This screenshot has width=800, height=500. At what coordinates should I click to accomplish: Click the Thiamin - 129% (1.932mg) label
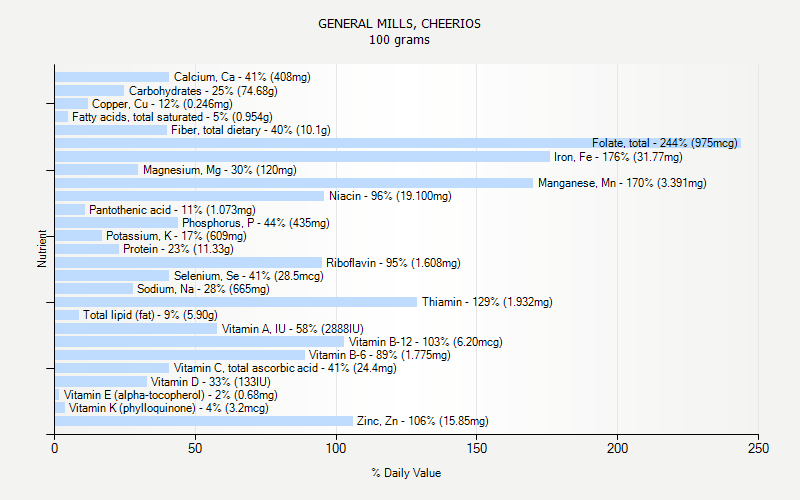coord(487,302)
